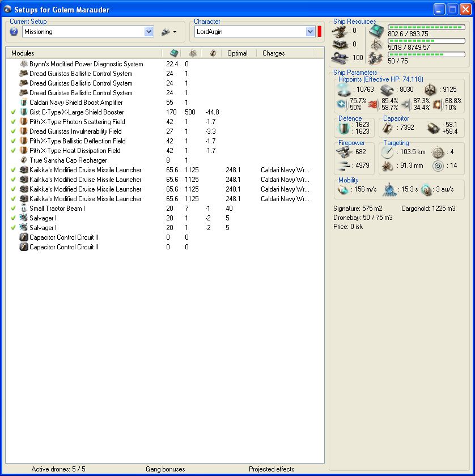Select Caldari Navy Shield Boost Amplifier icon
Image resolution: width=475 pixels, height=476 pixels.
pyautogui.click(x=24, y=103)
